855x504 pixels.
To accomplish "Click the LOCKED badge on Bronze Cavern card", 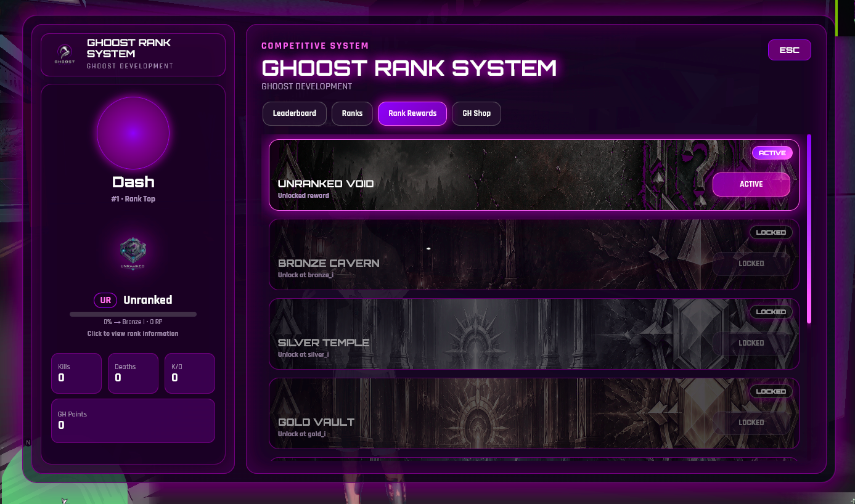I will 771,232.
